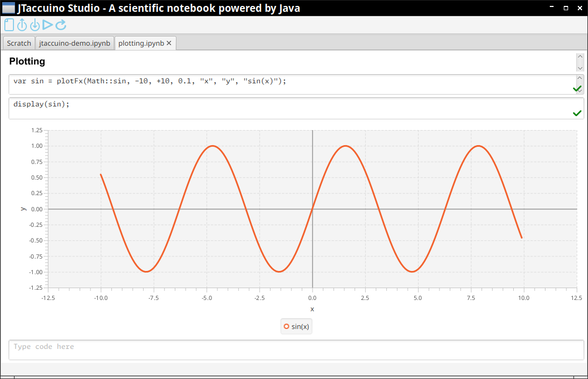
Task: Open the jtaccuino-demo.ipynb tab
Action: (75, 44)
